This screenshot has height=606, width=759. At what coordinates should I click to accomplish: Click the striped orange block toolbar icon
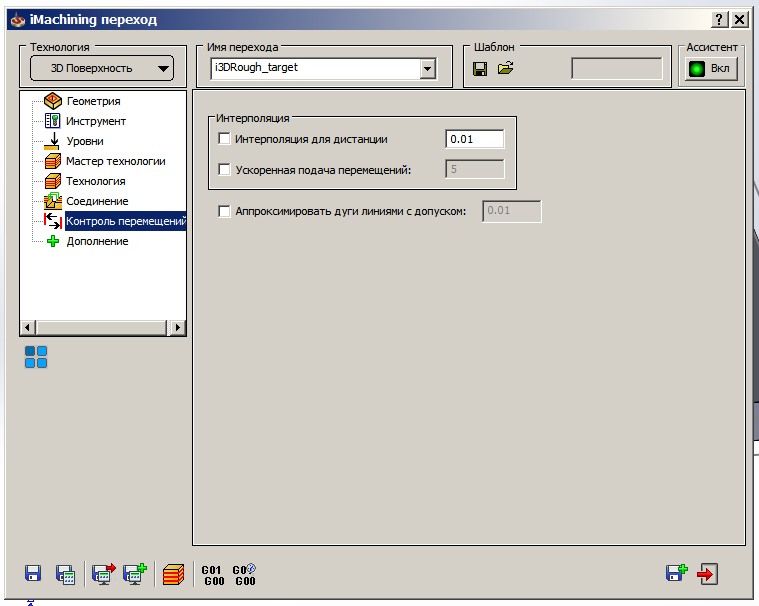[174, 575]
